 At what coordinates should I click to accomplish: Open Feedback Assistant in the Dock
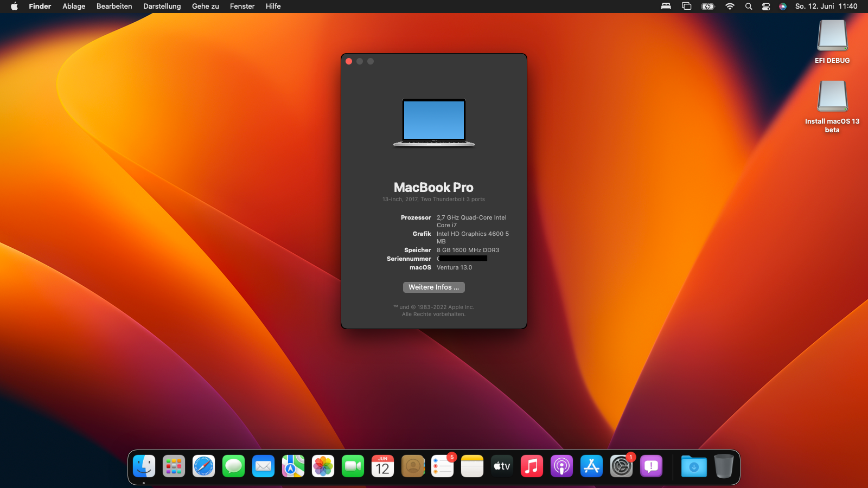pyautogui.click(x=651, y=466)
